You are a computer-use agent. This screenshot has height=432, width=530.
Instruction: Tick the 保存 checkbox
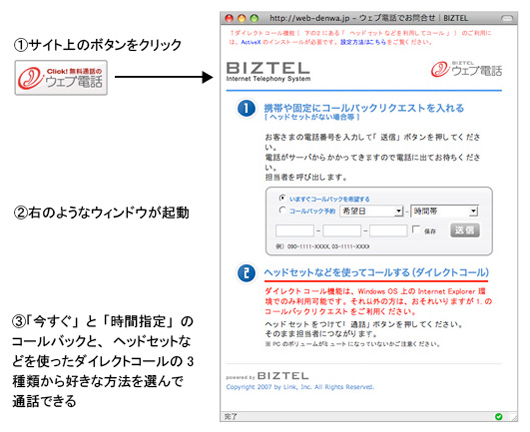pos(416,229)
